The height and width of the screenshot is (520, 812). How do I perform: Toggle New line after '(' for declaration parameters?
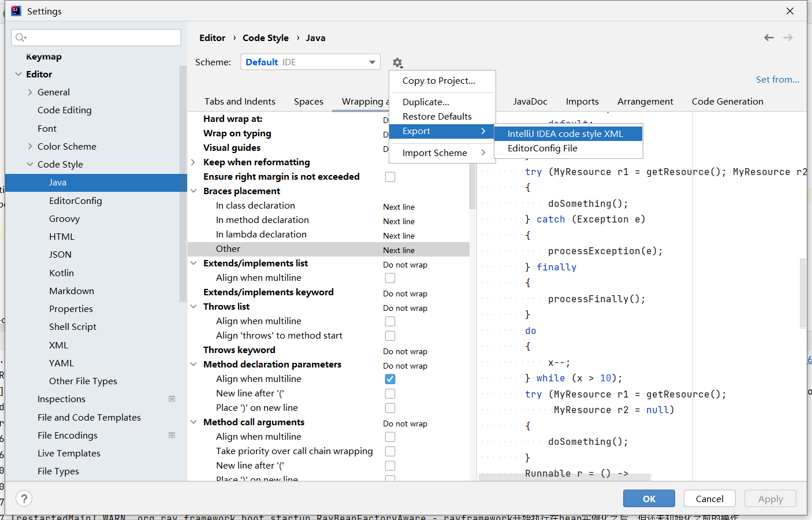pos(390,393)
